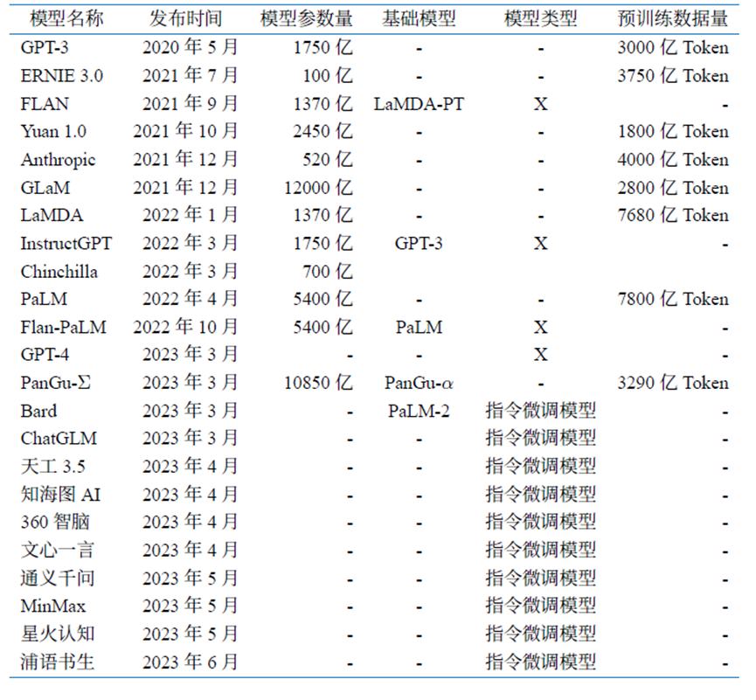This screenshot has height=700, width=756.
Task: Click the 天工 3.5 model name
Action: click(53, 466)
